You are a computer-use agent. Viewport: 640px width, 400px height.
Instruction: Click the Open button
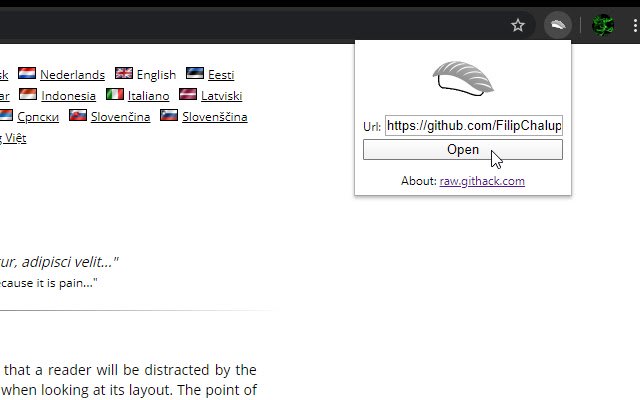point(463,149)
